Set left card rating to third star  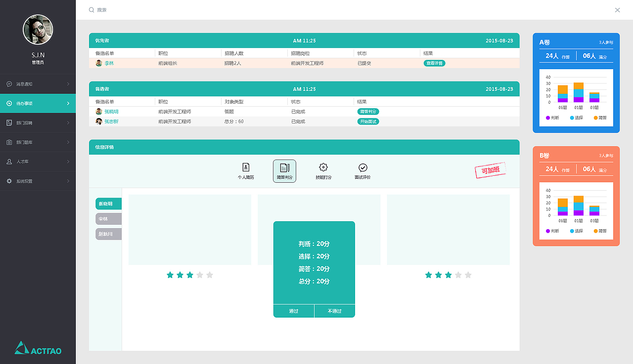pyautogui.click(x=190, y=275)
